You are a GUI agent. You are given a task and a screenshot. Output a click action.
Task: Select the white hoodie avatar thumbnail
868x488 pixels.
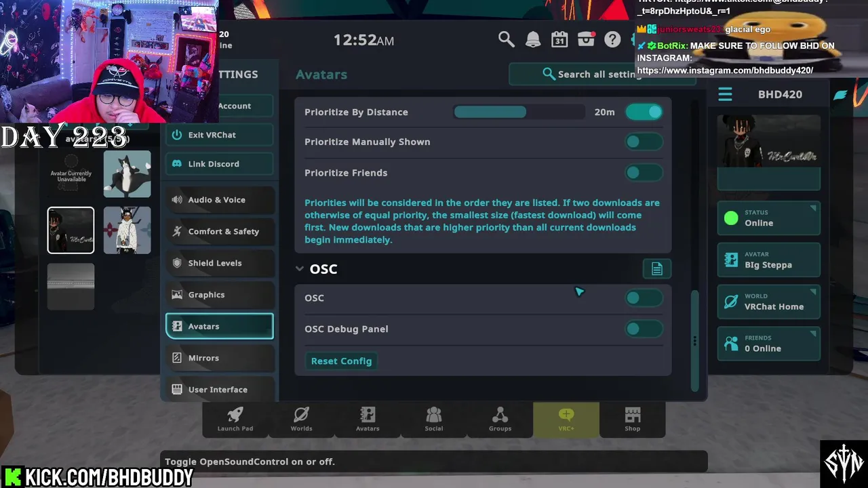(x=127, y=230)
